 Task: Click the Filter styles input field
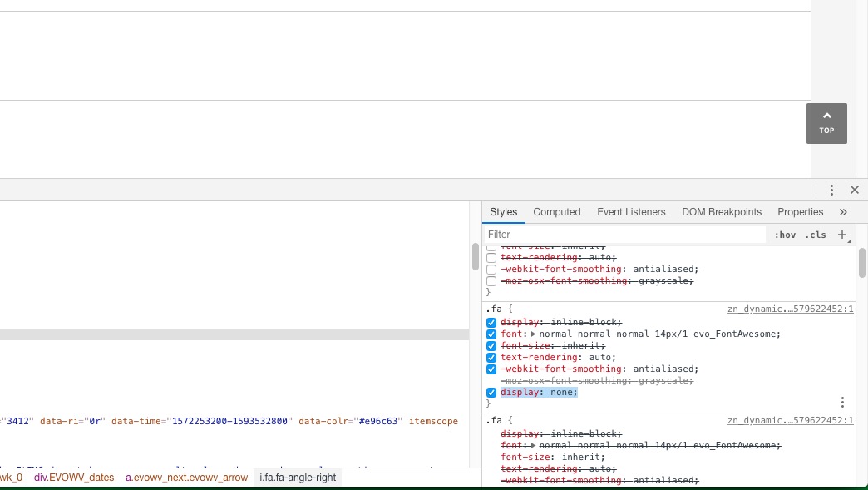624,235
